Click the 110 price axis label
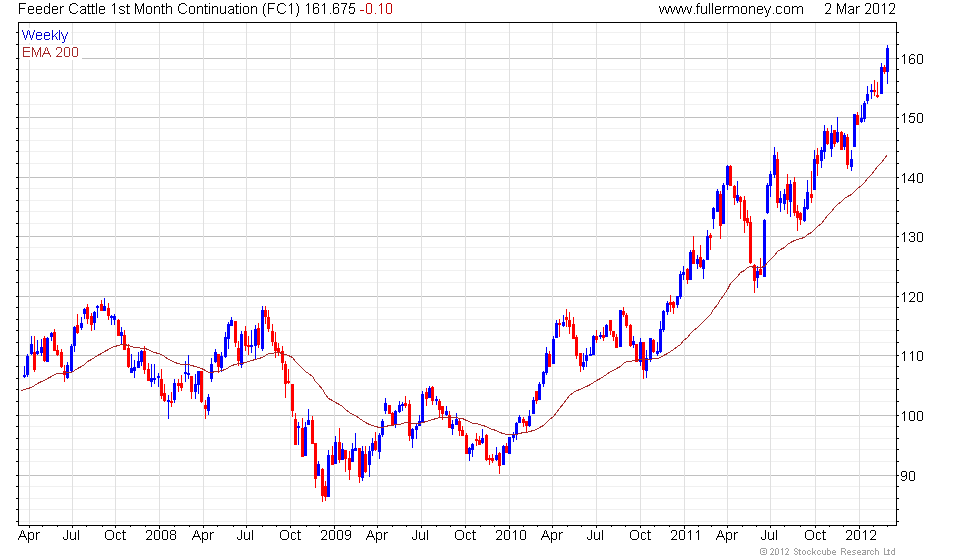 pos(912,356)
